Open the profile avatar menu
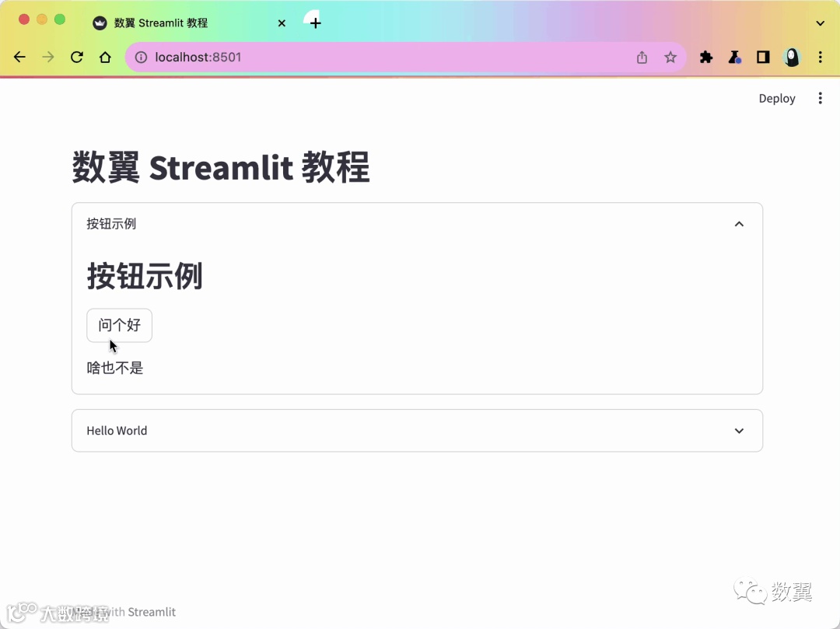840x629 pixels. (792, 58)
